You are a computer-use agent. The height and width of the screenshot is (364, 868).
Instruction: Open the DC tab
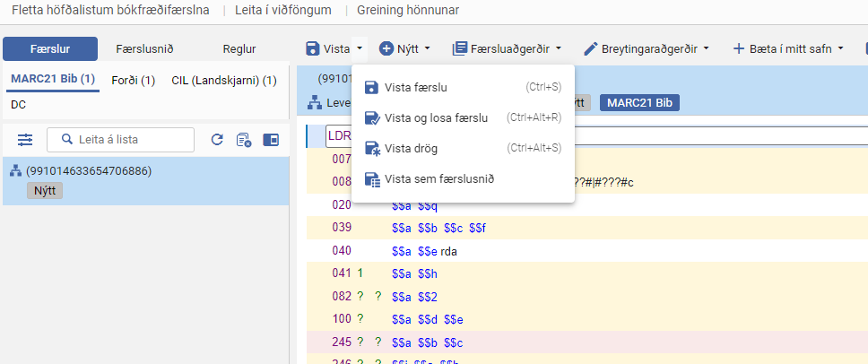(x=18, y=104)
